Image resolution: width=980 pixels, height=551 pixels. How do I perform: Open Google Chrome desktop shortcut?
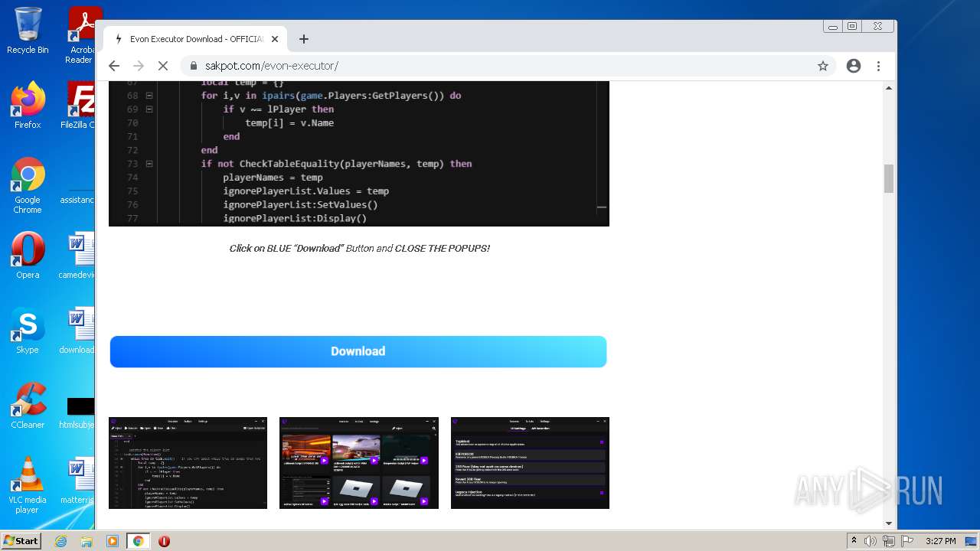click(x=28, y=185)
